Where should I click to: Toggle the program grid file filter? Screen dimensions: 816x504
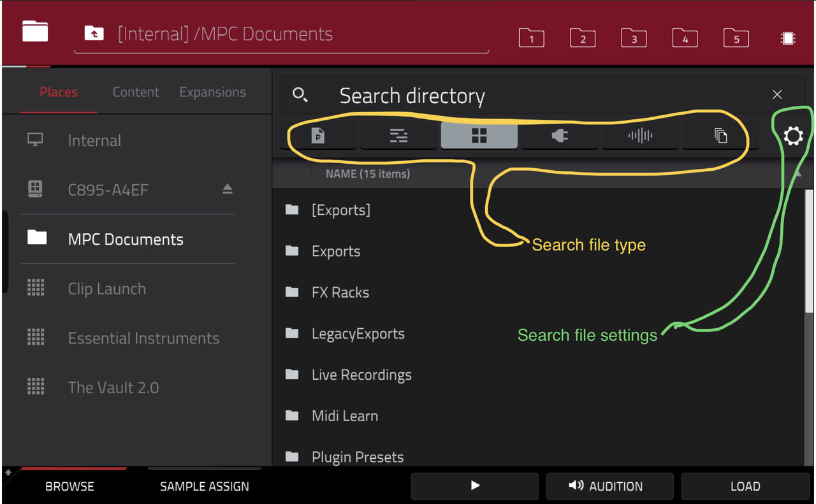(x=479, y=135)
